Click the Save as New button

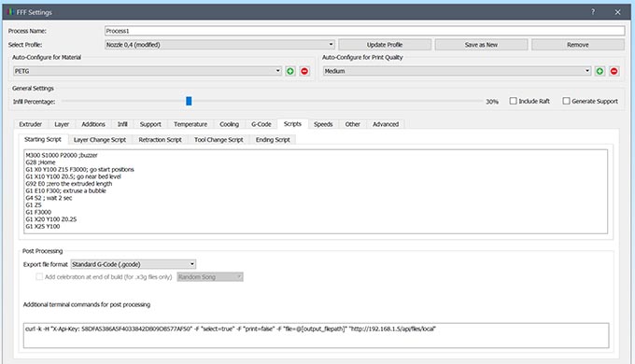pyautogui.click(x=481, y=45)
